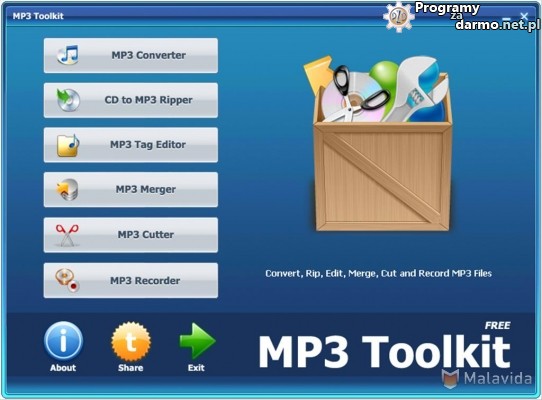Open About via the blue info icon
542x400 pixels.
[x=63, y=341]
